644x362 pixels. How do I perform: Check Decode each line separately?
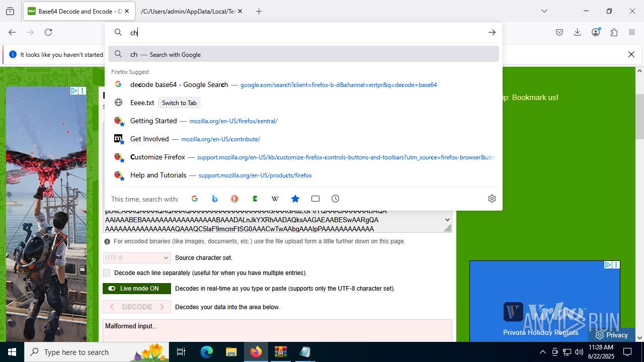[x=106, y=273]
